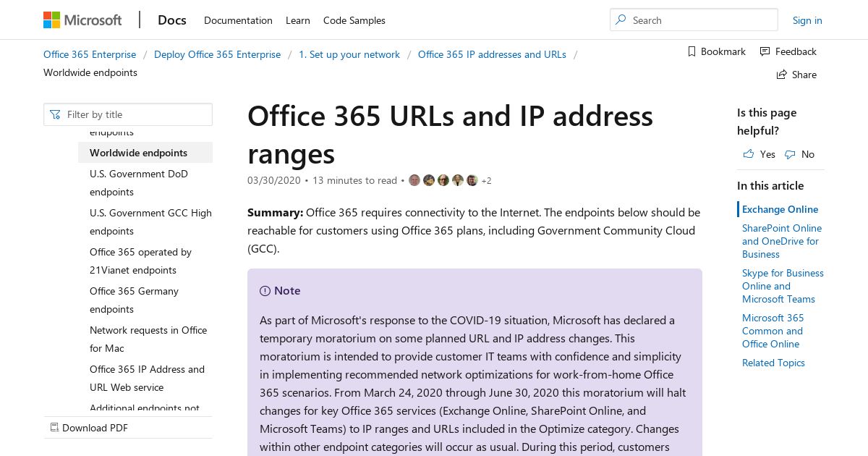Screen dimensions: 868x456
Task: Open Office 365 IP Address and URL Web service
Action: (147, 379)
